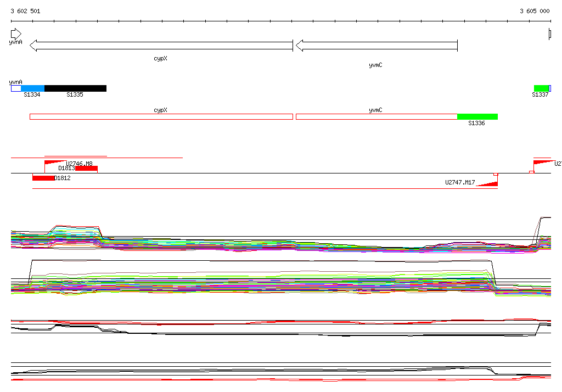The height and width of the screenshot is (392, 562).
Task: Click the yvmC label under the gene arrow
Action: tap(375, 65)
